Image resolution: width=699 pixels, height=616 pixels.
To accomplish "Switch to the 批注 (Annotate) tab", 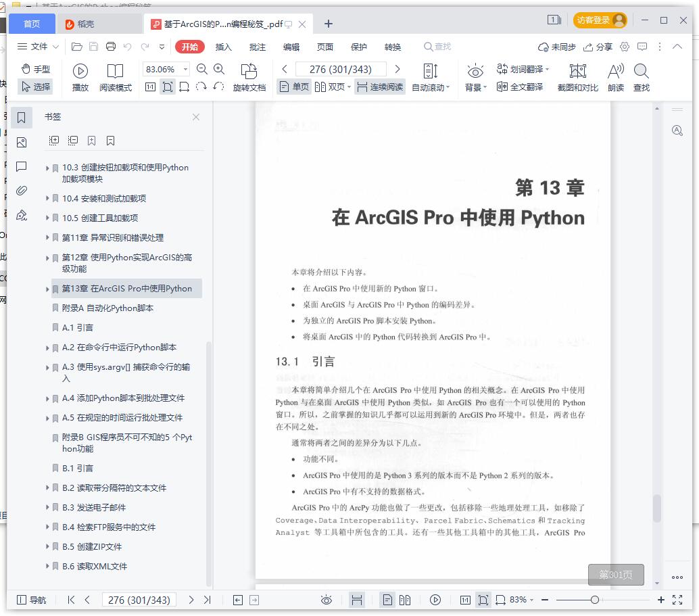I will click(x=257, y=47).
